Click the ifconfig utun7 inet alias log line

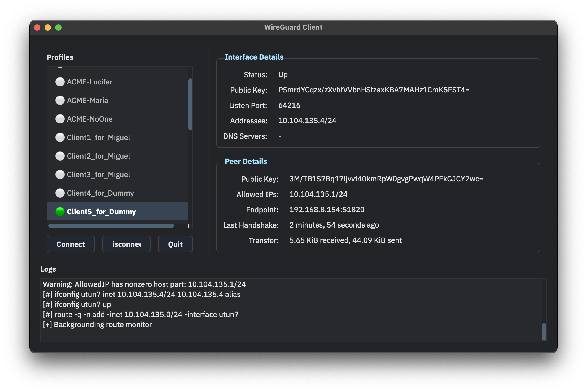[142, 294]
